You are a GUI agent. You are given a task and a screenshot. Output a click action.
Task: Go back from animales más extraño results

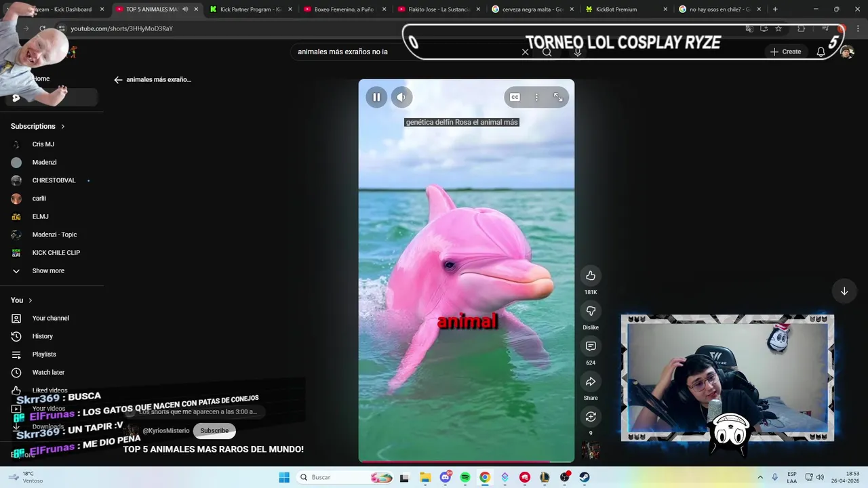[118, 79]
